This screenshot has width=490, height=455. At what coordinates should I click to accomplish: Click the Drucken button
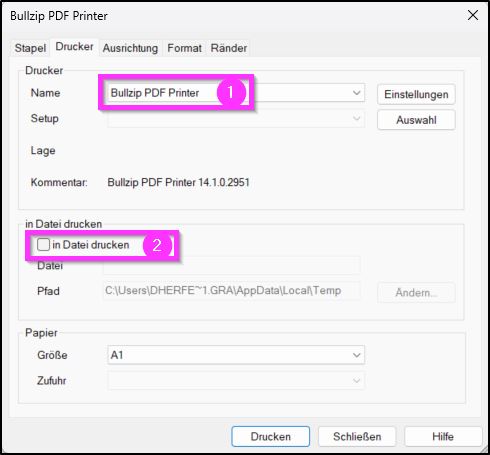pos(271,436)
